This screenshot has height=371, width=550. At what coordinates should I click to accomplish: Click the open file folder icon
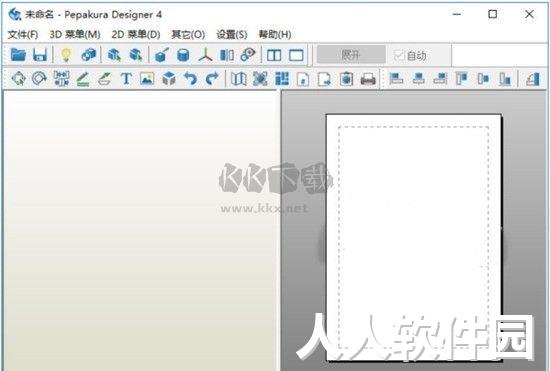coord(18,55)
